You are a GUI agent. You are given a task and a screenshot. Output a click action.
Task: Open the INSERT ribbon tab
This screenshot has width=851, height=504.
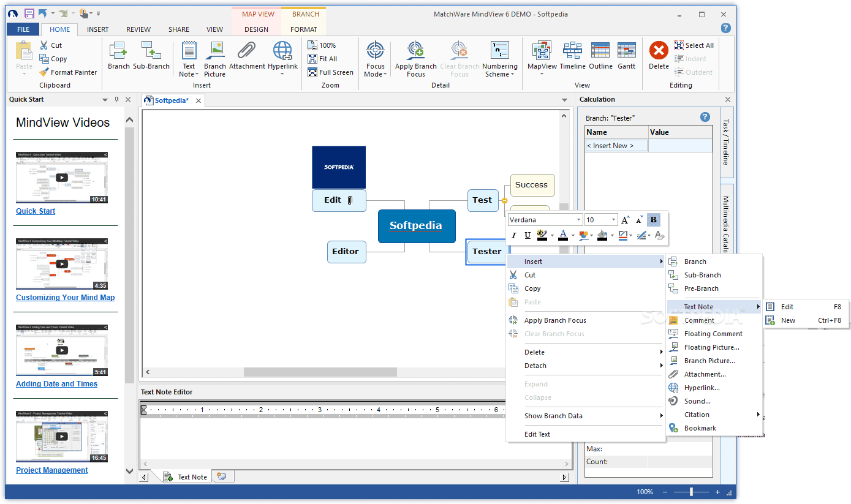click(97, 29)
